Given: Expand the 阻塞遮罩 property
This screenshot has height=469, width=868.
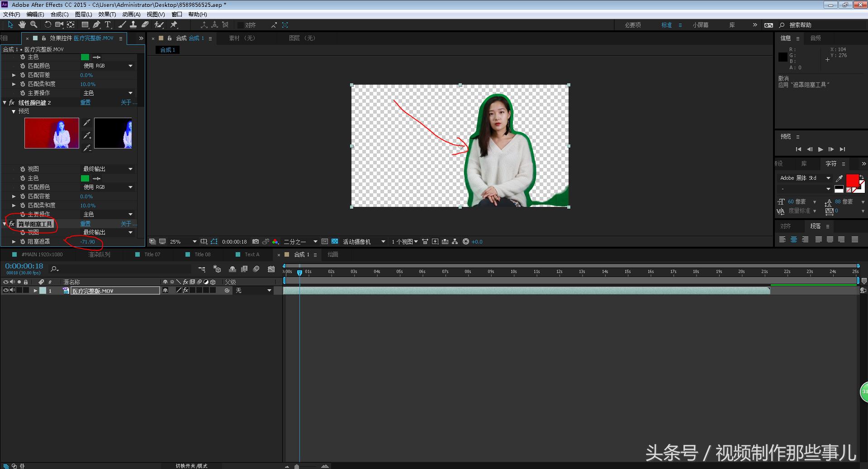Looking at the screenshot, I should (x=14, y=242).
